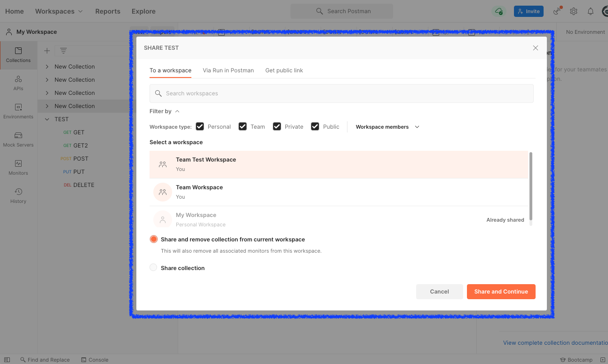Open the settings gear icon

(x=574, y=11)
